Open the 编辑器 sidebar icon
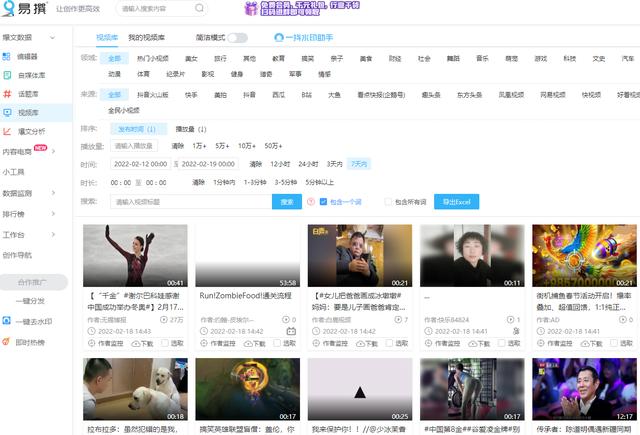640x435 pixels. tap(10, 57)
